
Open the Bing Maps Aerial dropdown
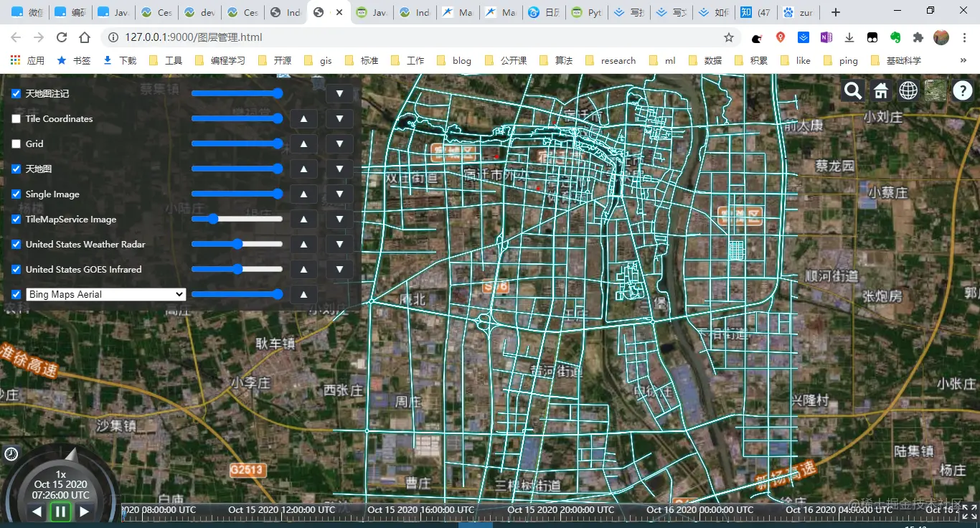tap(105, 294)
